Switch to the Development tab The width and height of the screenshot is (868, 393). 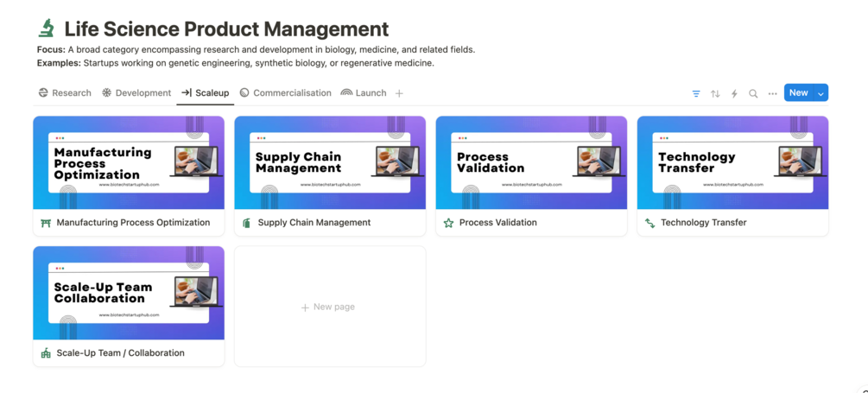click(136, 93)
